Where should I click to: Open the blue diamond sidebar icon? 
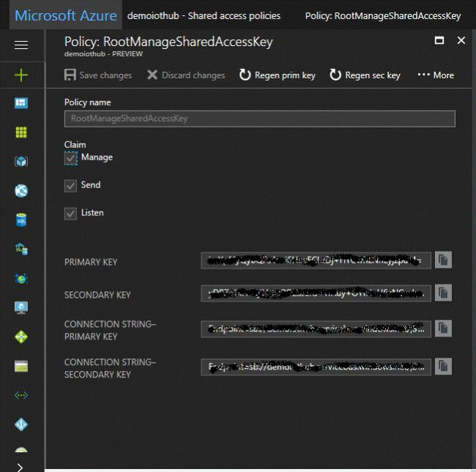point(21,424)
